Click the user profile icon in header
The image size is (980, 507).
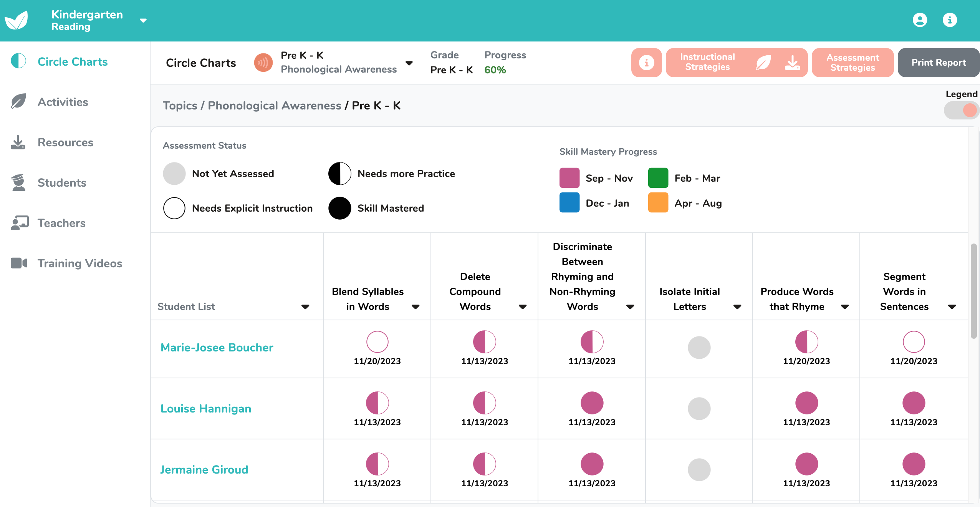tap(920, 20)
